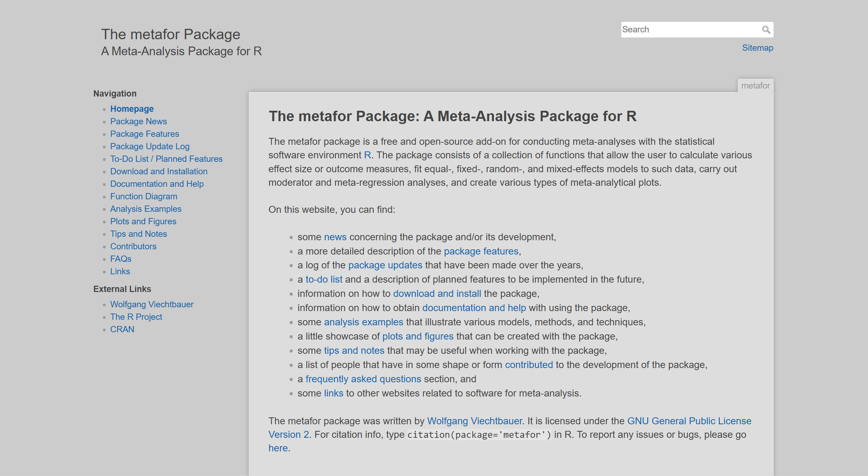Open Documentation and Help section
This screenshot has height=476, width=868.
tap(157, 184)
